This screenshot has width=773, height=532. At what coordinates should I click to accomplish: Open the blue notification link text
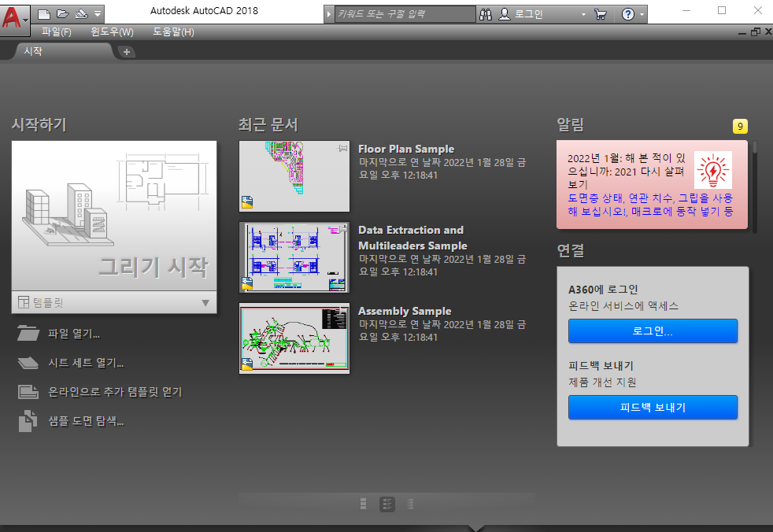click(650, 205)
